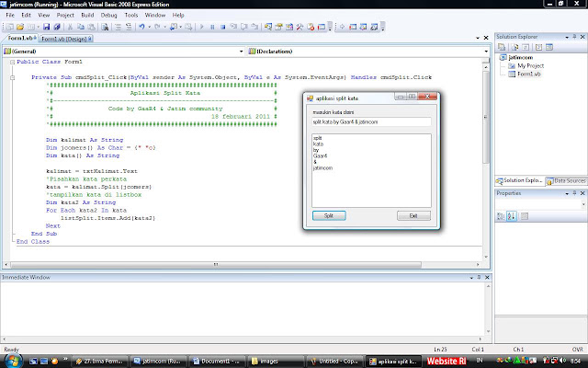Click the Cut scissors icon
This screenshot has height=368, width=588.
[70, 27]
